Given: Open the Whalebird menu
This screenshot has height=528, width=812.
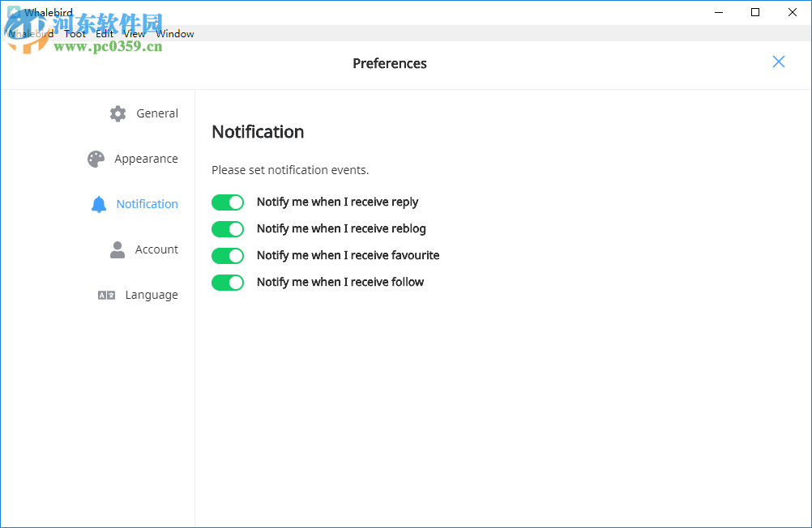Looking at the screenshot, I should (x=31, y=34).
